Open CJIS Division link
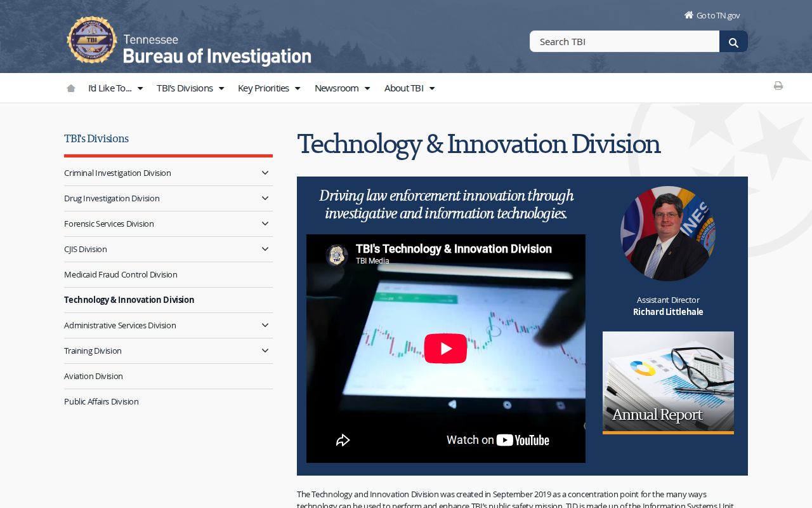 coord(86,249)
